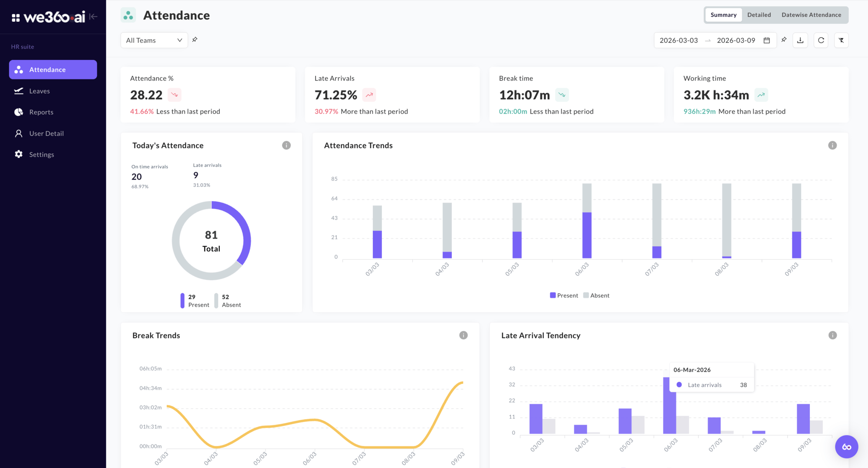Image resolution: width=868 pixels, height=468 pixels.
Task: Toggle Absent series in Attendance Trends legend
Action: pyautogui.click(x=596, y=295)
